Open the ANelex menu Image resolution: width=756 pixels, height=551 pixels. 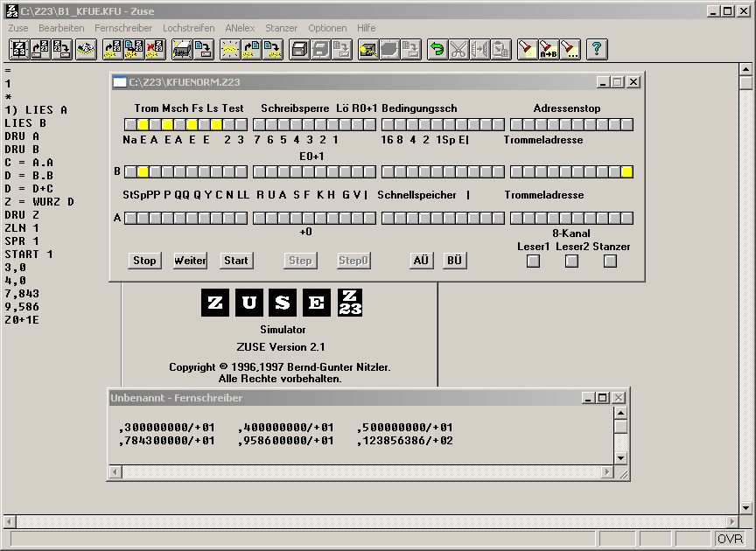pos(240,28)
